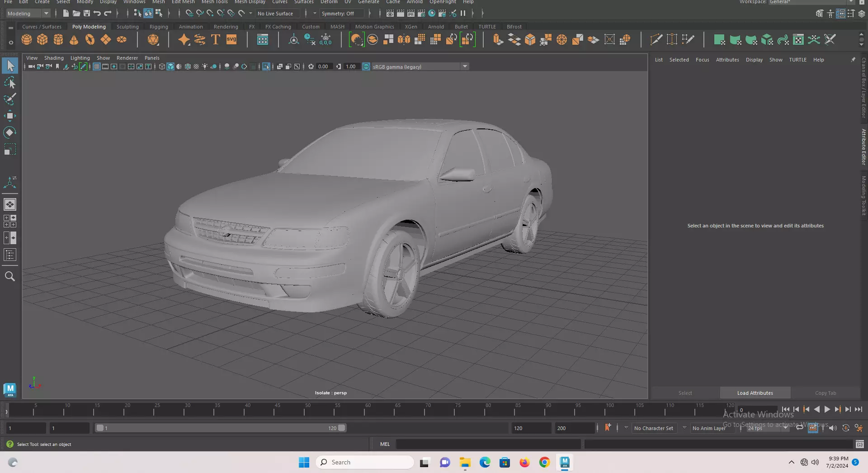Click the Delete History clock icon

tap(310, 40)
